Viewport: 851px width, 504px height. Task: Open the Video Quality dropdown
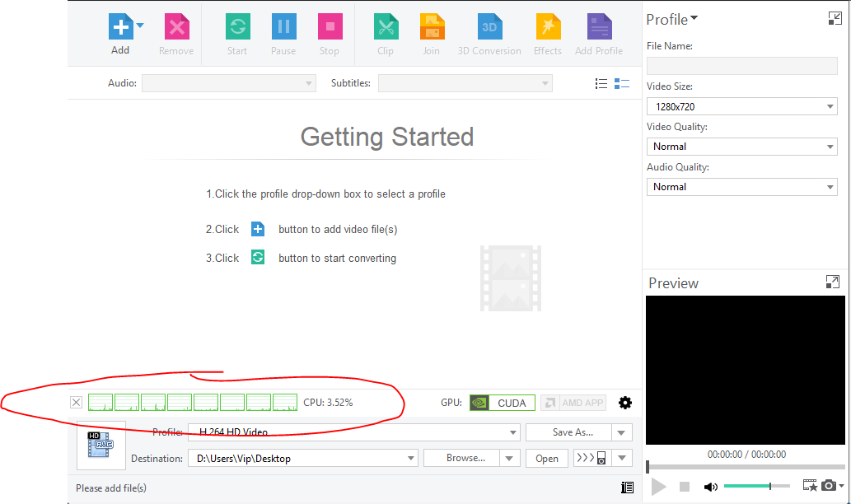click(741, 147)
